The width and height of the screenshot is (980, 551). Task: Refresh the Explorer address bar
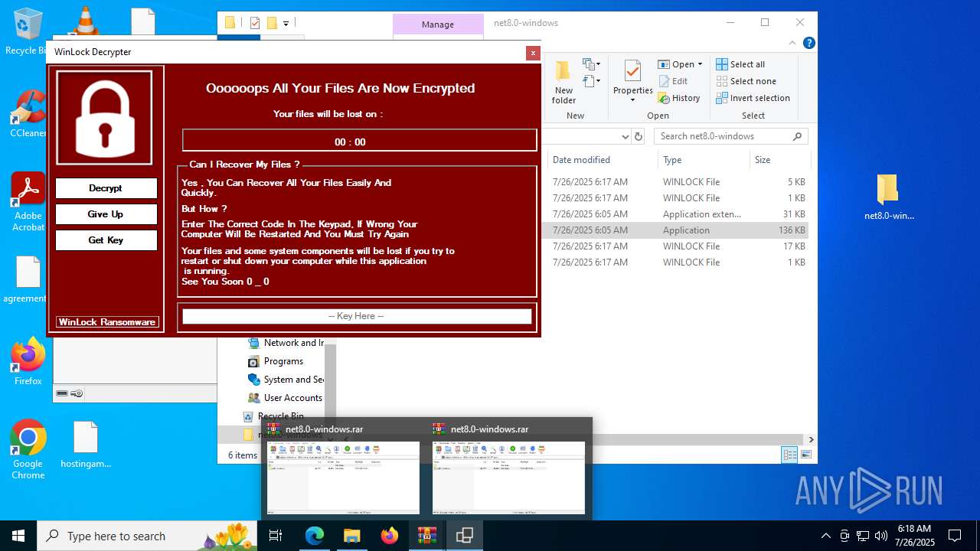639,137
